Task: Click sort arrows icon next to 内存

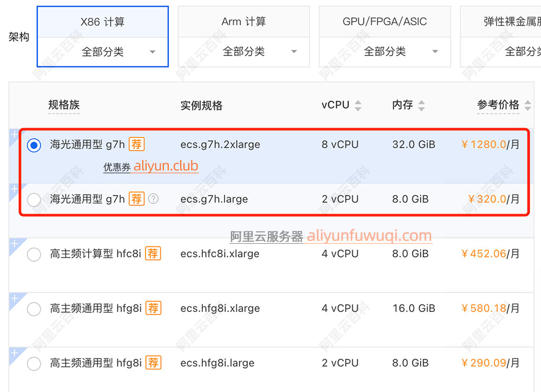Action: pos(422,105)
